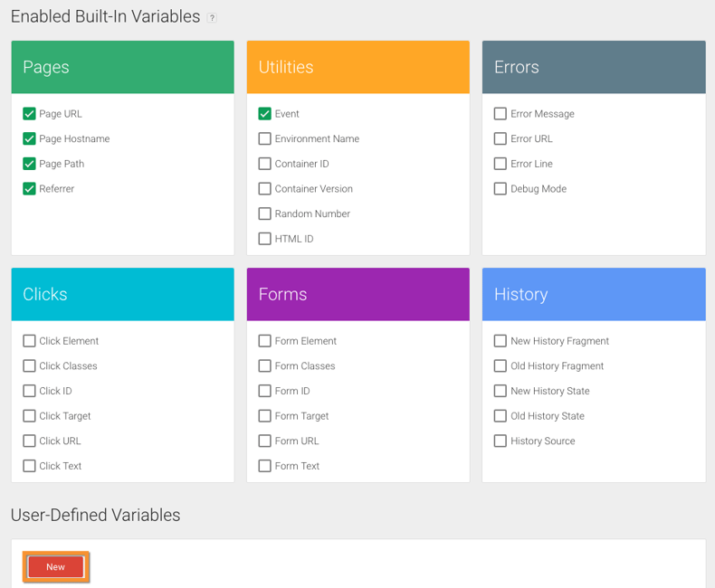Tick the Debug Mode checkbox
This screenshot has height=588, width=715.
pyautogui.click(x=500, y=188)
